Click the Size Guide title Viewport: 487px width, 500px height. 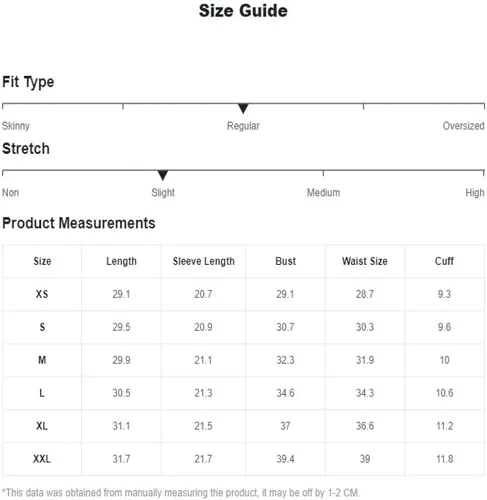point(243,11)
